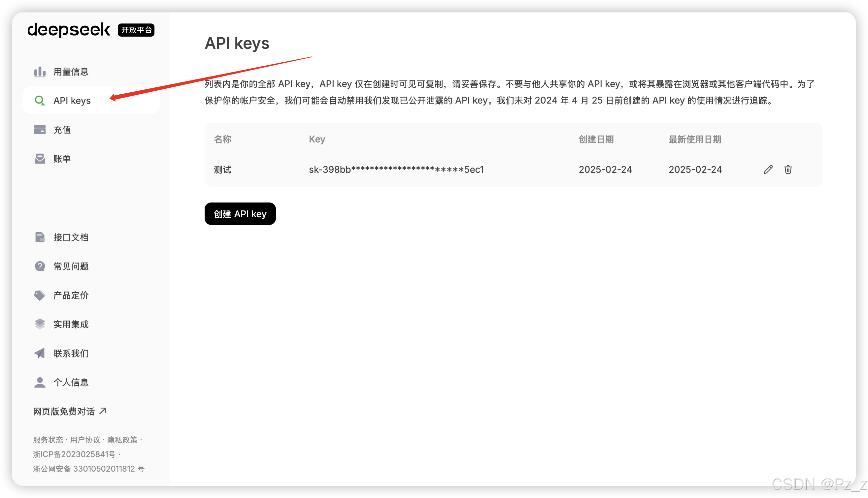Click the document icon beside 接口文档
Viewport: 868px width, 498px height.
point(40,237)
